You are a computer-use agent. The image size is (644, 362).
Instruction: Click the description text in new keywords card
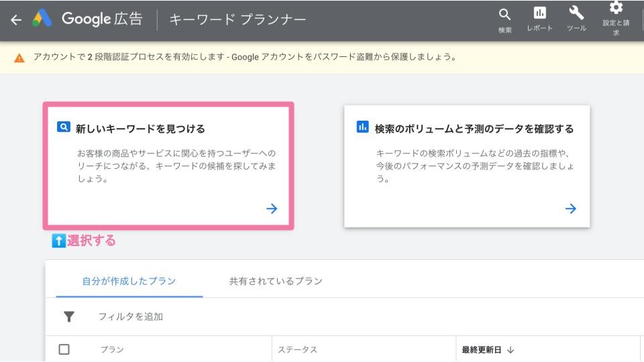click(176, 166)
